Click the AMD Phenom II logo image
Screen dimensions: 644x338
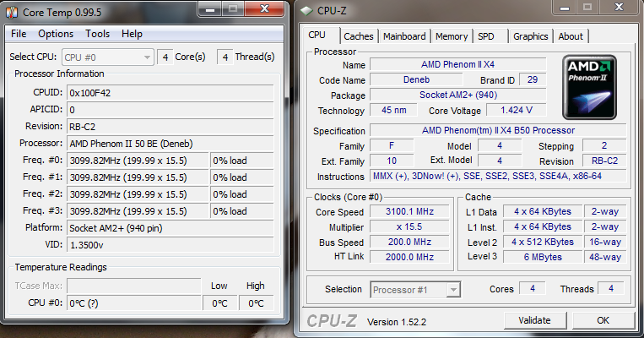pyautogui.click(x=589, y=87)
